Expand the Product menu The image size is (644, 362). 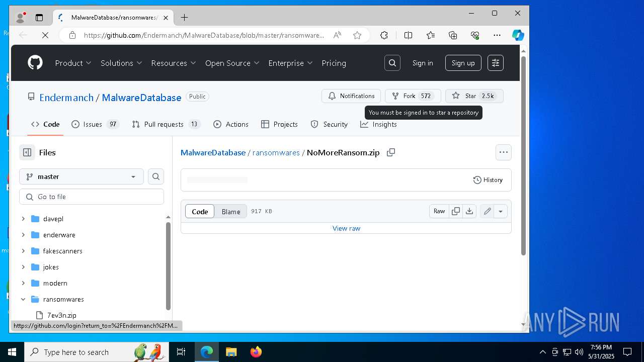click(x=73, y=63)
